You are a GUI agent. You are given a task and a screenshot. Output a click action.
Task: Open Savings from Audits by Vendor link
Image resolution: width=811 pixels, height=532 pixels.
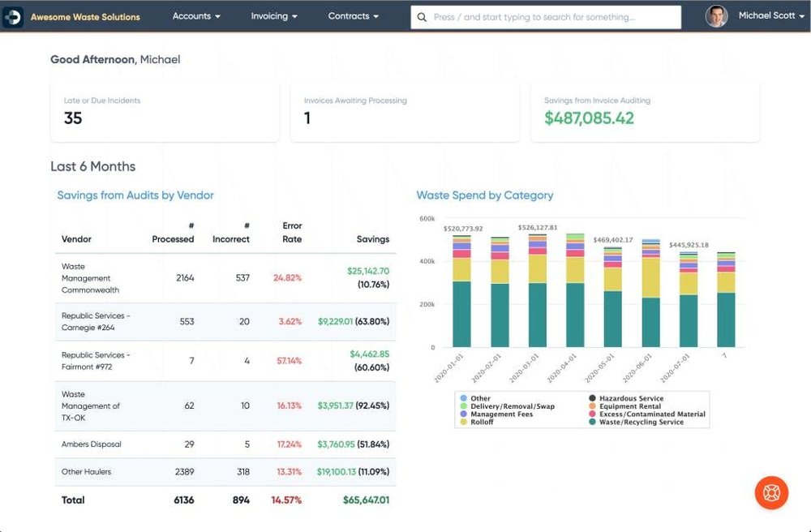pos(135,195)
